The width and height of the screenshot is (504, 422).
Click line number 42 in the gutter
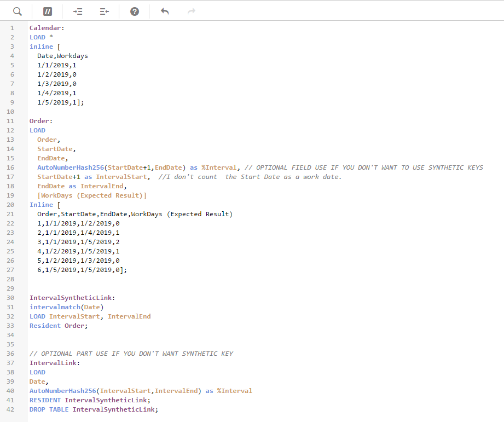pos(12,409)
